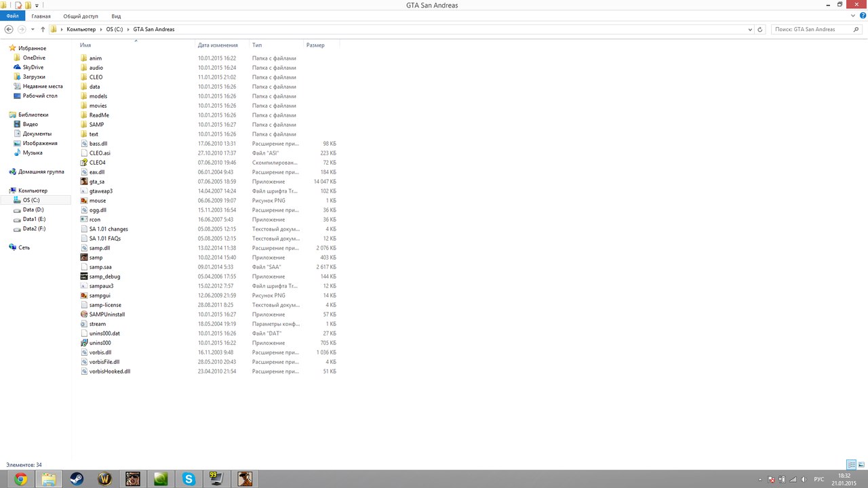This screenshot has height=488, width=868.
Task: Open Explorer help question mark
Action: pos(863,16)
